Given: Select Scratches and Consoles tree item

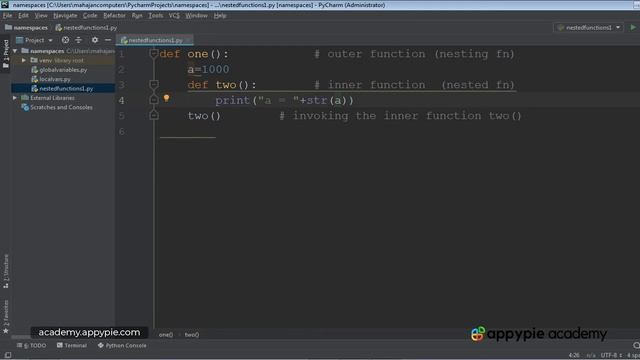Looking at the screenshot, I should pos(61,107).
